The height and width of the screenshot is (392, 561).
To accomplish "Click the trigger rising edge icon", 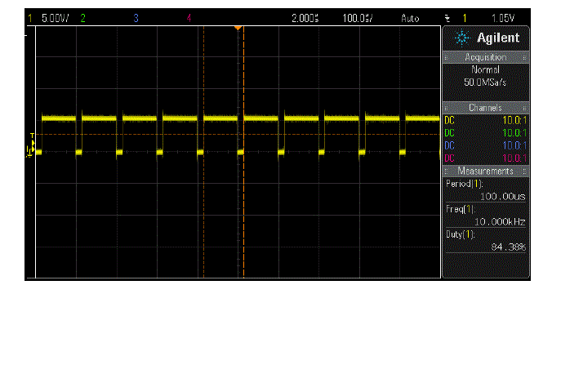I will 447,17.
